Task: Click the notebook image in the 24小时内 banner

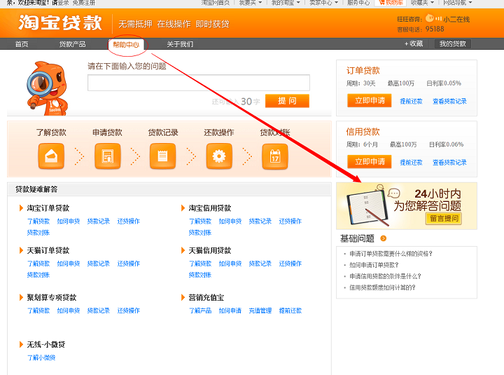Action: 367,206
